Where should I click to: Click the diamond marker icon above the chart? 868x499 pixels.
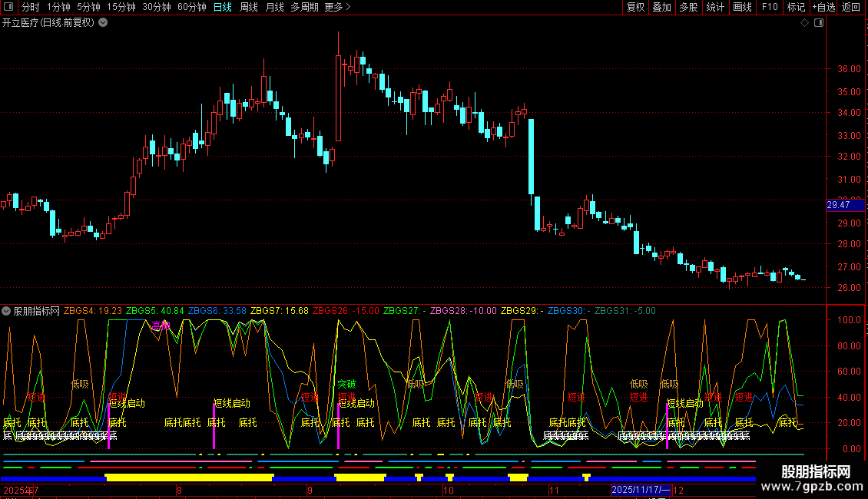(x=805, y=23)
